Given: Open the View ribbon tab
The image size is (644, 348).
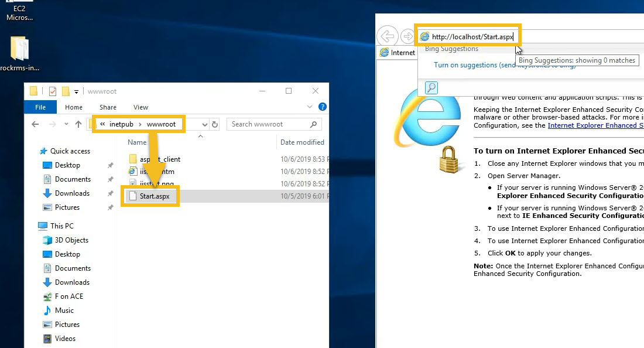Looking at the screenshot, I should (x=141, y=107).
